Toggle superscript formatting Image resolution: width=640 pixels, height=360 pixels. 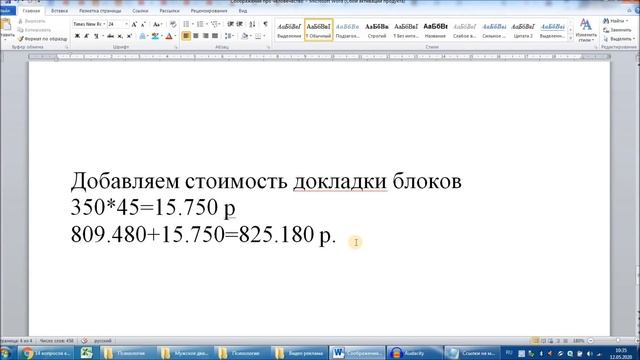coord(129,36)
